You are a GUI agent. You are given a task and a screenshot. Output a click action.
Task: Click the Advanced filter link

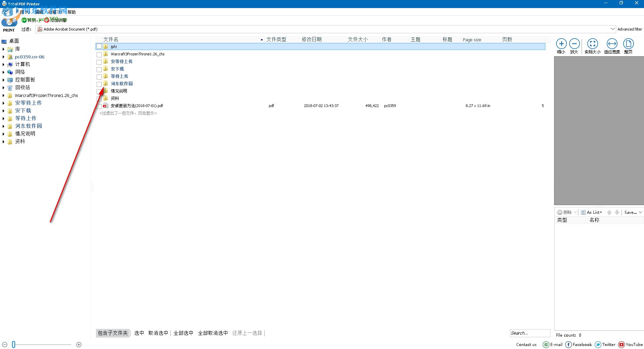(630, 29)
